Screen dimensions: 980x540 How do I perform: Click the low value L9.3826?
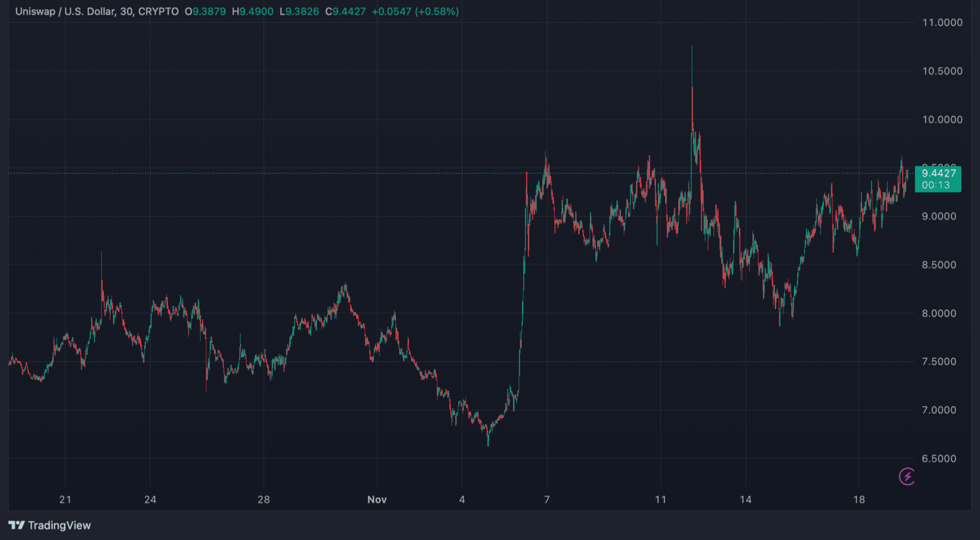pos(299,12)
